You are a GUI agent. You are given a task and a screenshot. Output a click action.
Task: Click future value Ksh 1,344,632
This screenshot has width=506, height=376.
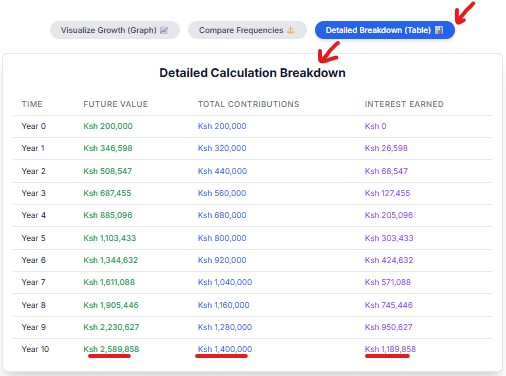[110, 260]
